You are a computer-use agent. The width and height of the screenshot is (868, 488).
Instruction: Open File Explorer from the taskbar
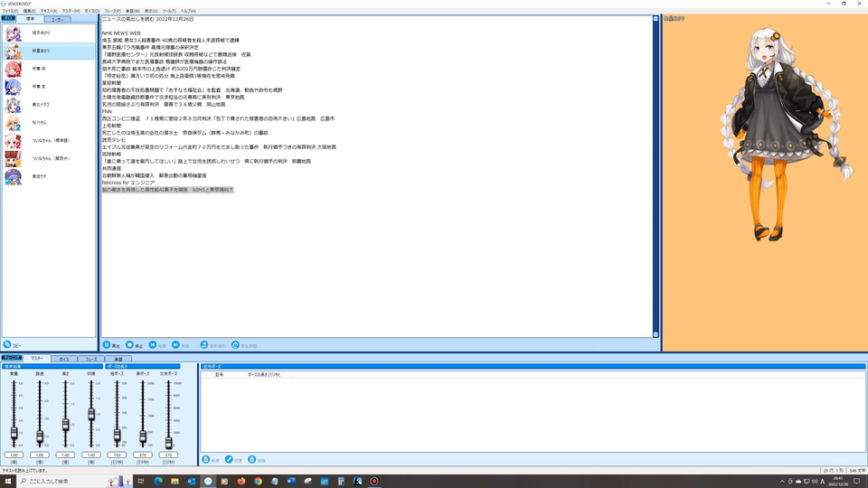(x=175, y=482)
